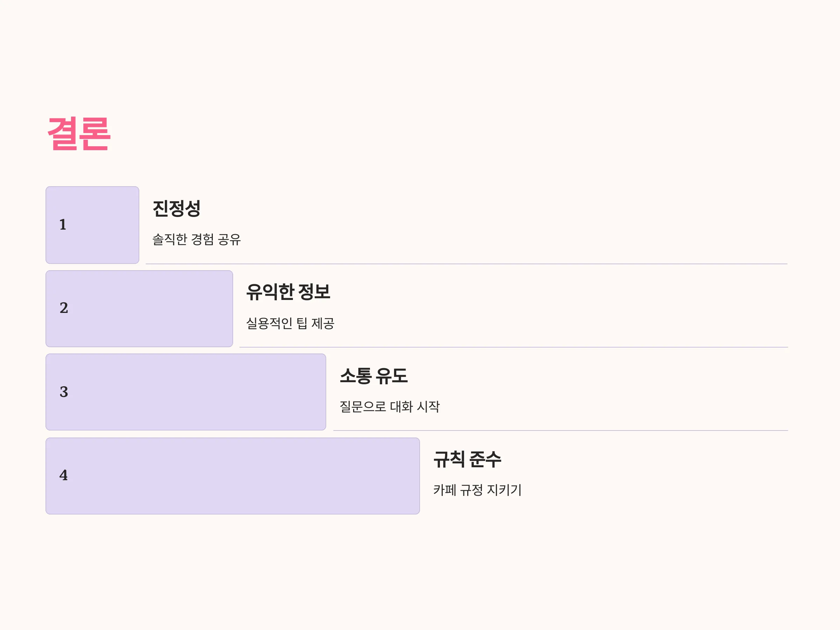Click the heading 규칙 준수
The width and height of the screenshot is (840, 630).
point(468,459)
